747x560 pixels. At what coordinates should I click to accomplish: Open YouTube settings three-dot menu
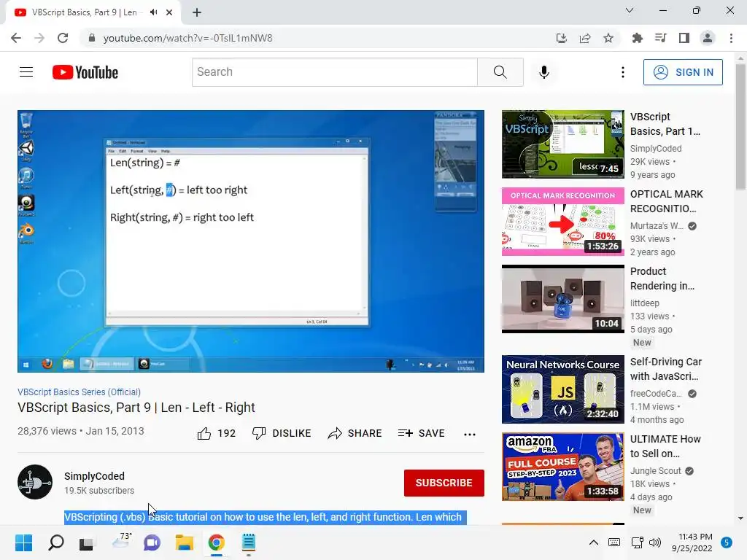click(x=623, y=72)
